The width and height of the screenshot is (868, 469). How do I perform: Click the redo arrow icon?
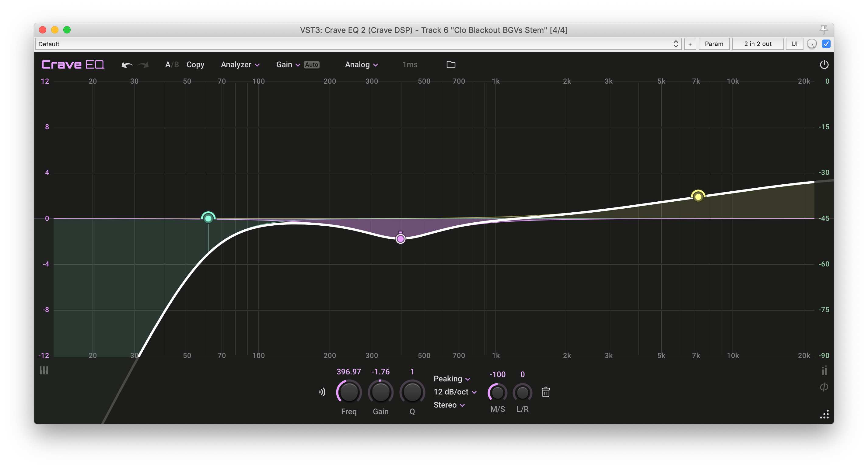pyautogui.click(x=144, y=65)
